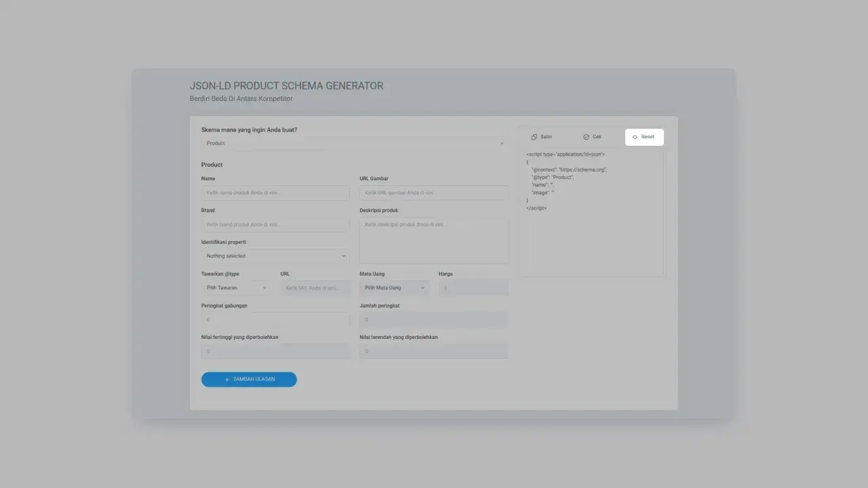Click the Nilai tertinggi yang diperbolehkan field
This screenshot has height=488, width=868.
pyautogui.click(x=275, y=351)
